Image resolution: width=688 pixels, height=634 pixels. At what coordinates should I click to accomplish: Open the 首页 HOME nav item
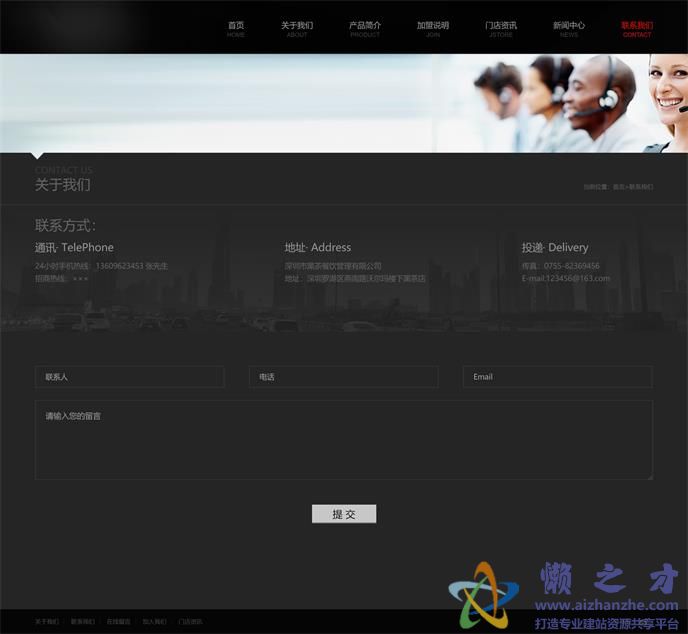pyautogui.click(x=236, y=29)
